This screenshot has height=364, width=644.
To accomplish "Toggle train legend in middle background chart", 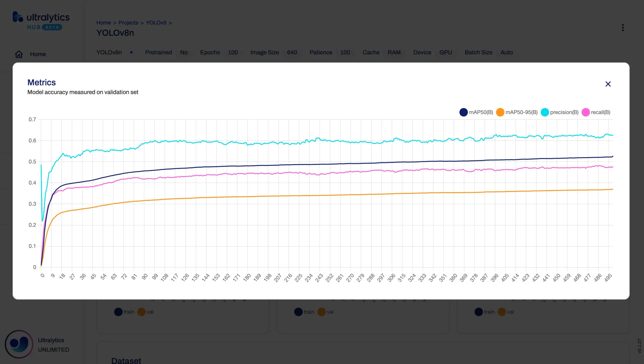I will (304, 312).
